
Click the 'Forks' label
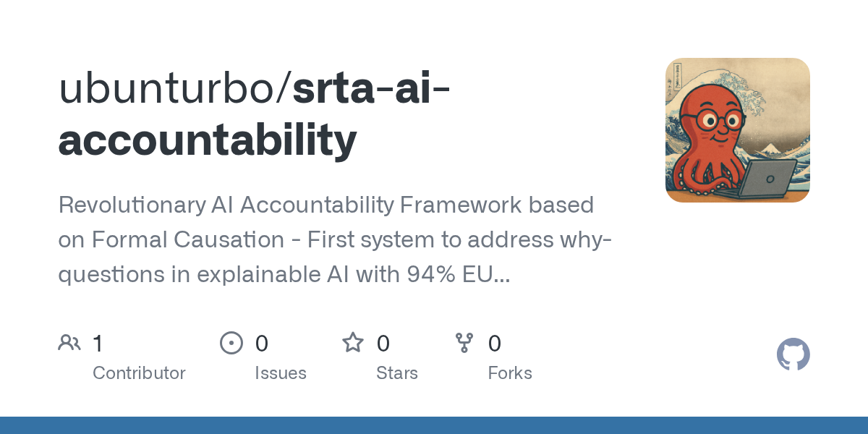click(510, 373)
